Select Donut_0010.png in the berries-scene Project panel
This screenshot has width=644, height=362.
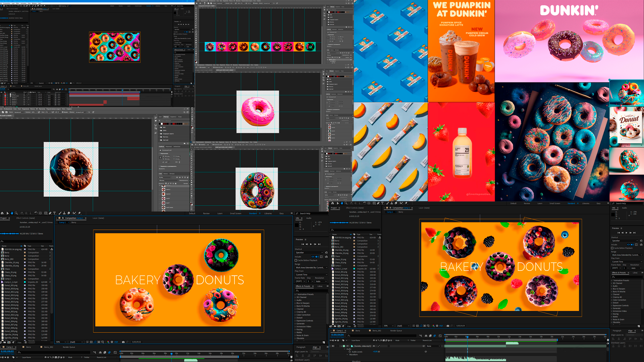pyautogui.click(x=341, y=275)
